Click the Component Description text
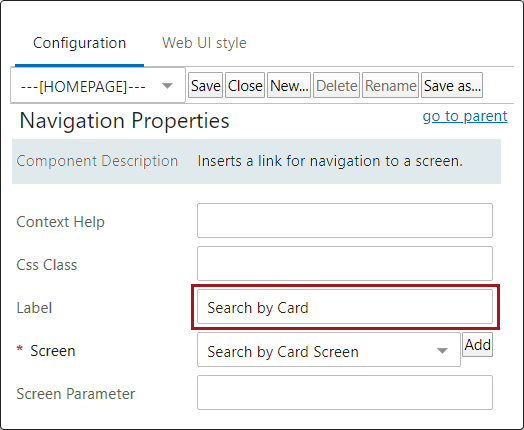 tap(97, 161)
